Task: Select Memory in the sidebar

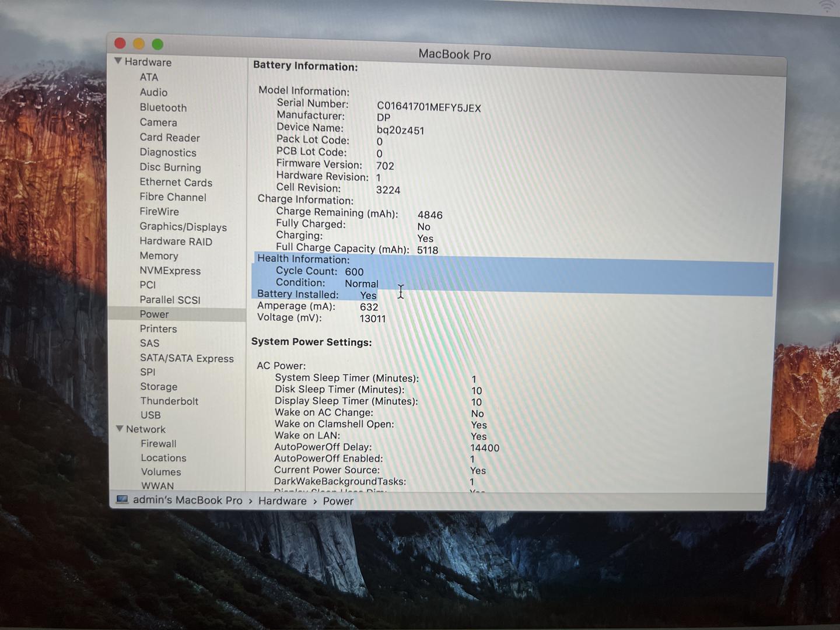Action: [159, 256]
